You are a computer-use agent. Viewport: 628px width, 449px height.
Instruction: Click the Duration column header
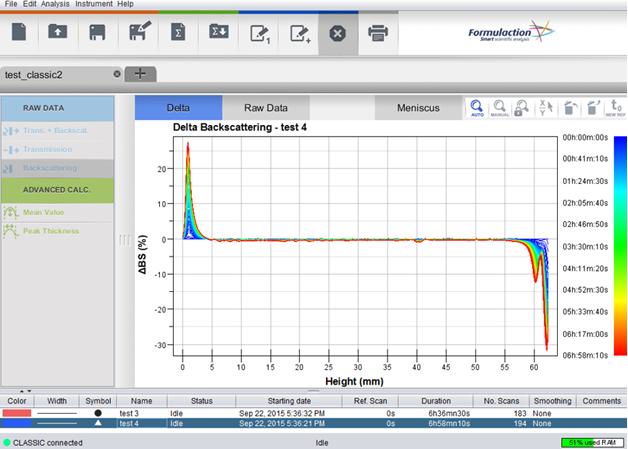point(436,401)
